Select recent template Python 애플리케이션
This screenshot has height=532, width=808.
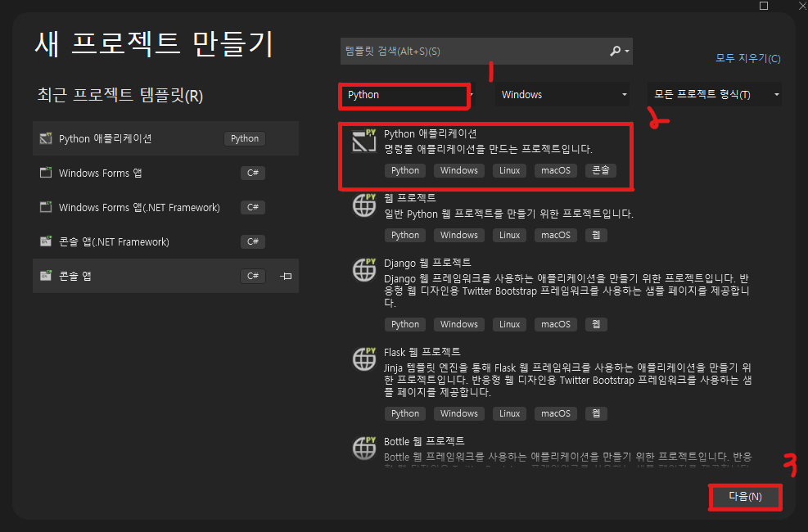tap(165, 138)
